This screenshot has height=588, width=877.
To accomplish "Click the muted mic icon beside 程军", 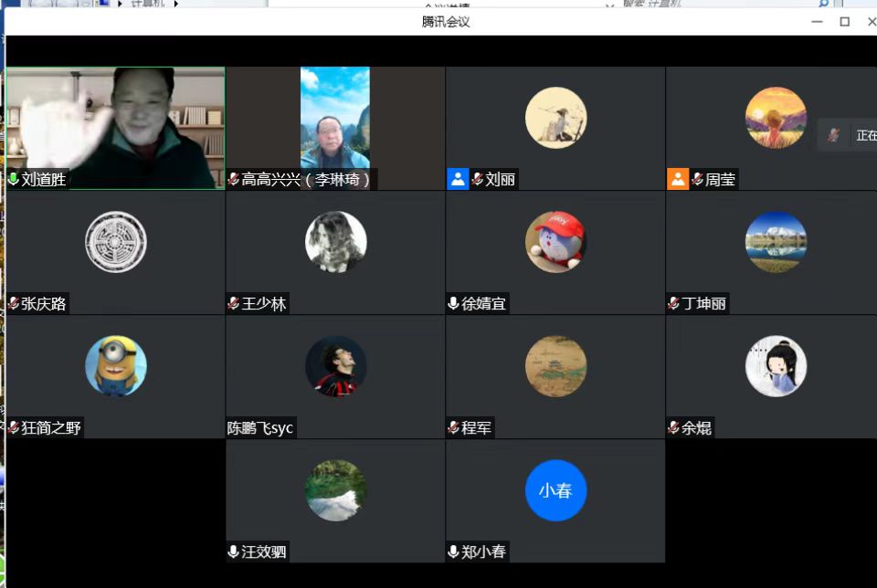I will [453, 427].
